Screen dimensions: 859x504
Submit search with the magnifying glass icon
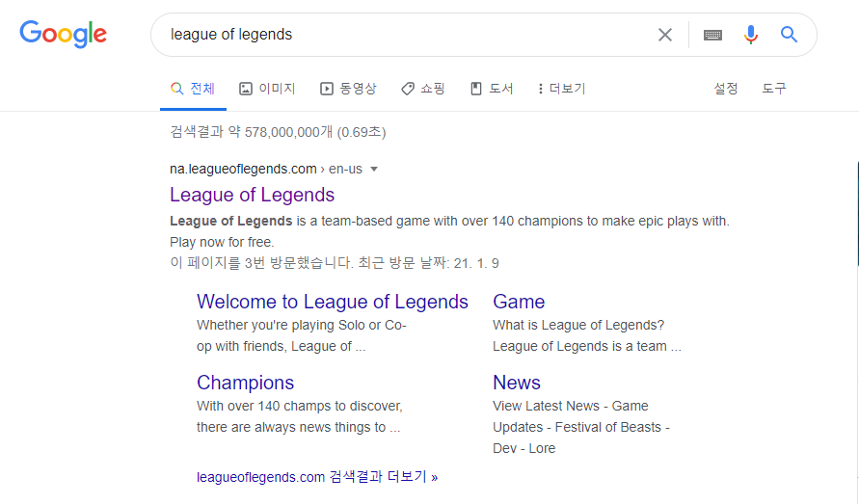click(789, 35)
